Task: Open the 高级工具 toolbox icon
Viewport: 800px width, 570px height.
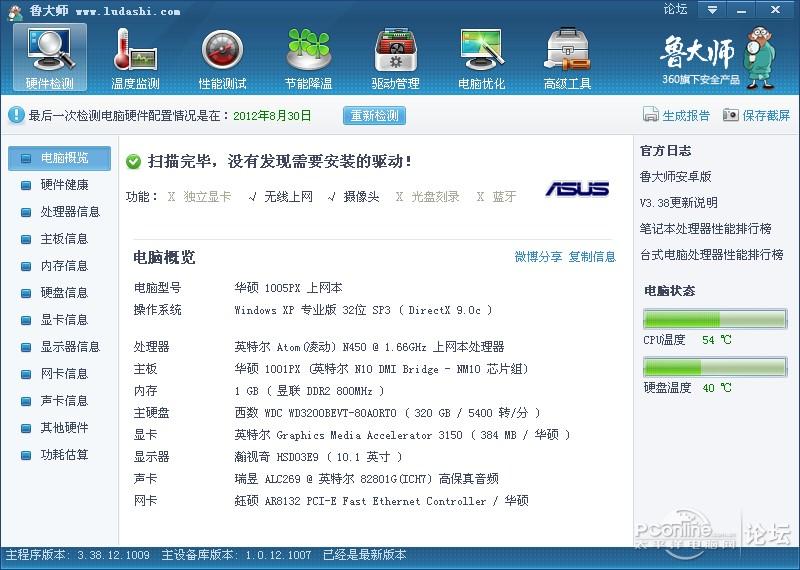Action: [567, 57]
